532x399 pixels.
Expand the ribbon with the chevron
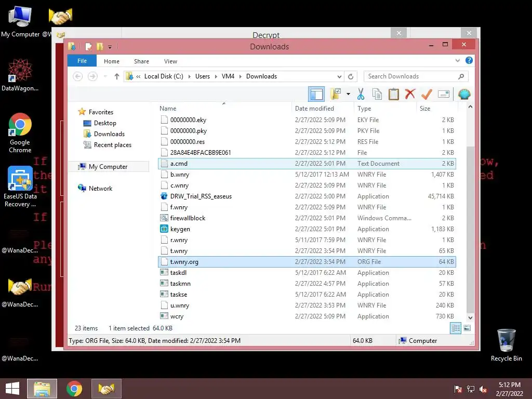click(457, 61)
